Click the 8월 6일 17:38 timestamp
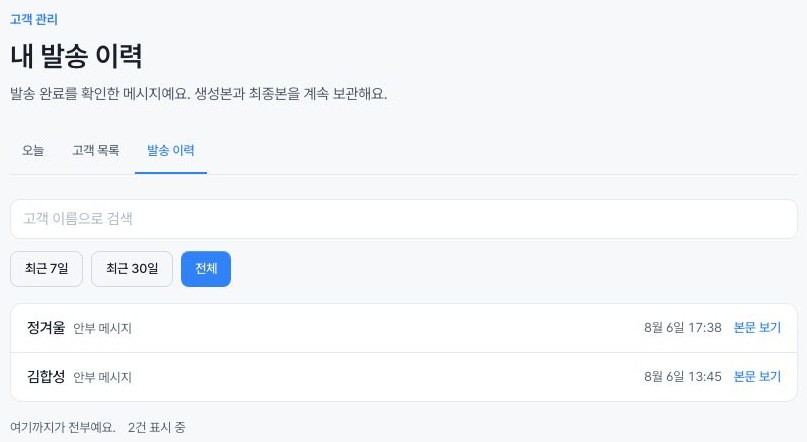This screenshot has width=807, height=442. pos(683,328)
